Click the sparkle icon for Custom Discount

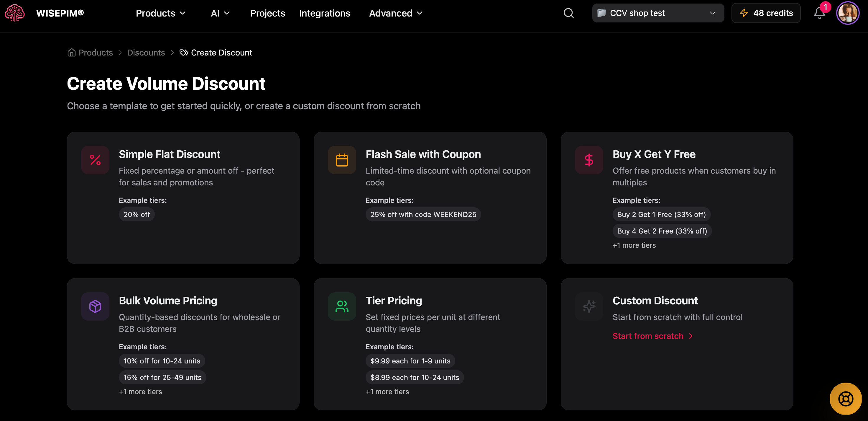(589, 306)
